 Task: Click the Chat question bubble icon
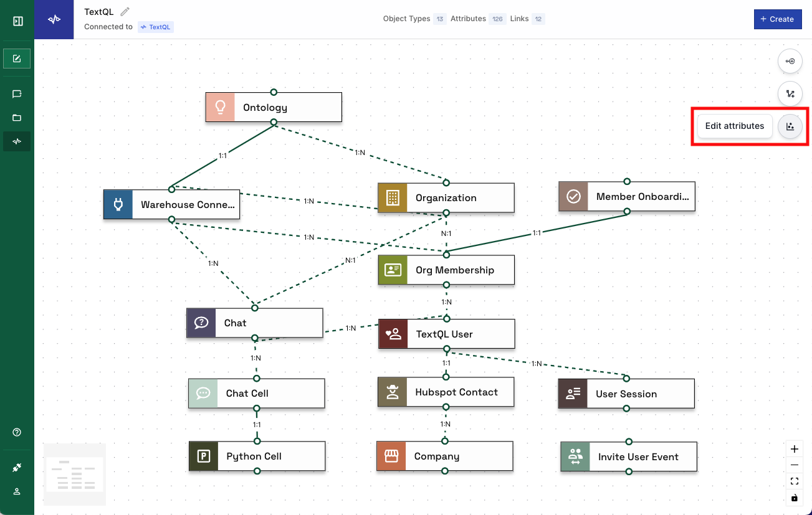click(201, 323)
